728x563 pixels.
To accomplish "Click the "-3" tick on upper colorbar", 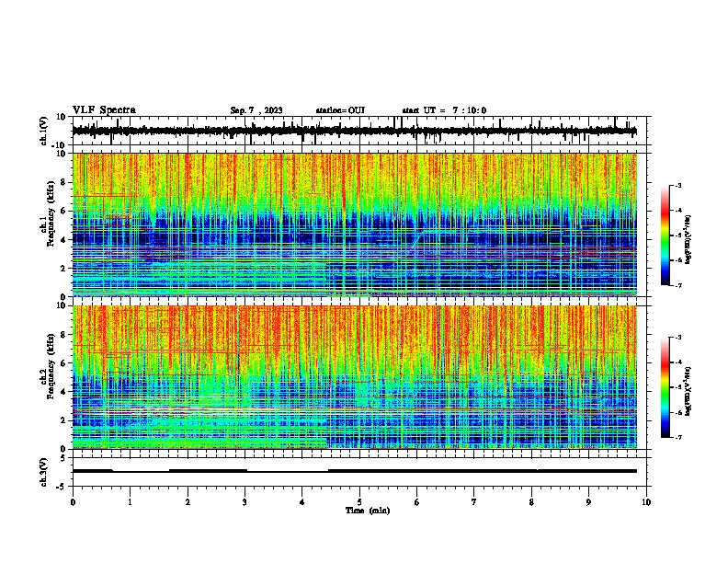I will tap(677, 185).
